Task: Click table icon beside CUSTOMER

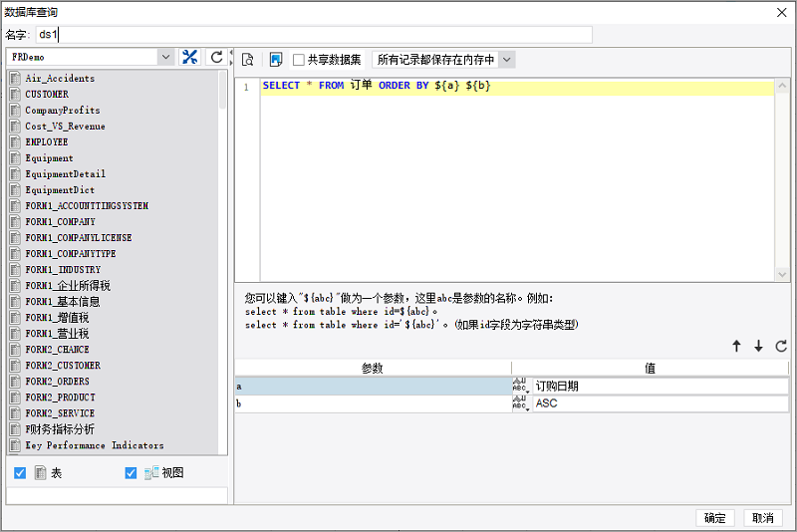Action: pyautogui.click(x=15, y=94)
